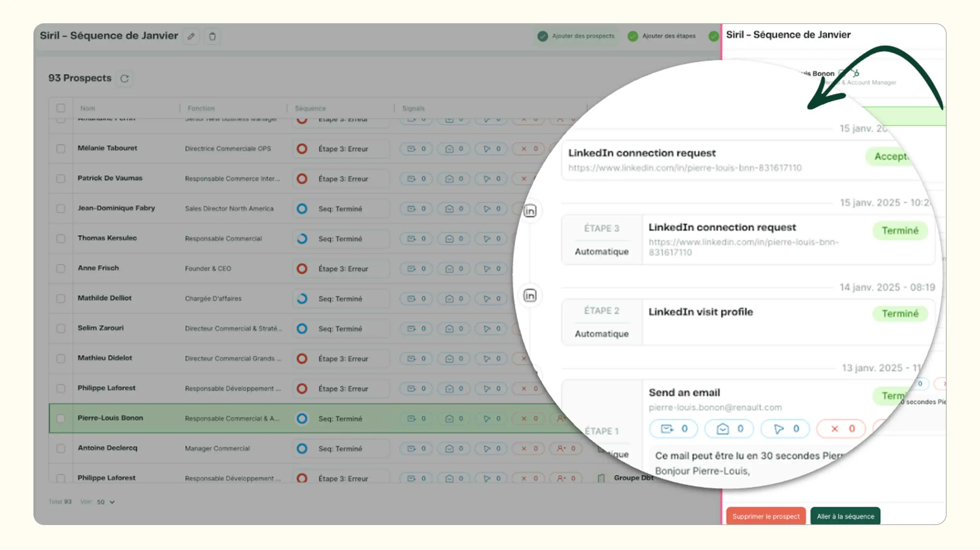Toggle the select-all checkbox in table header

click(60, 108)
